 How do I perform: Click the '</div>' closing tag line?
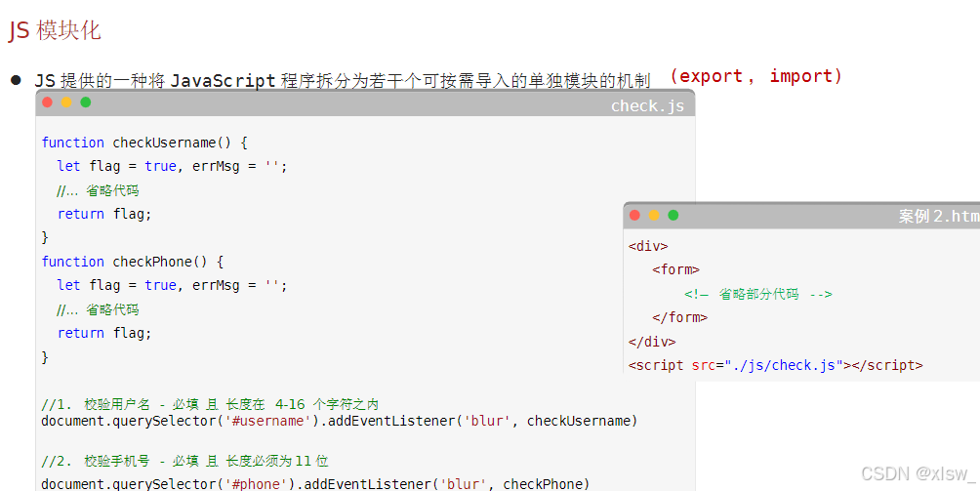click(652, 342)
